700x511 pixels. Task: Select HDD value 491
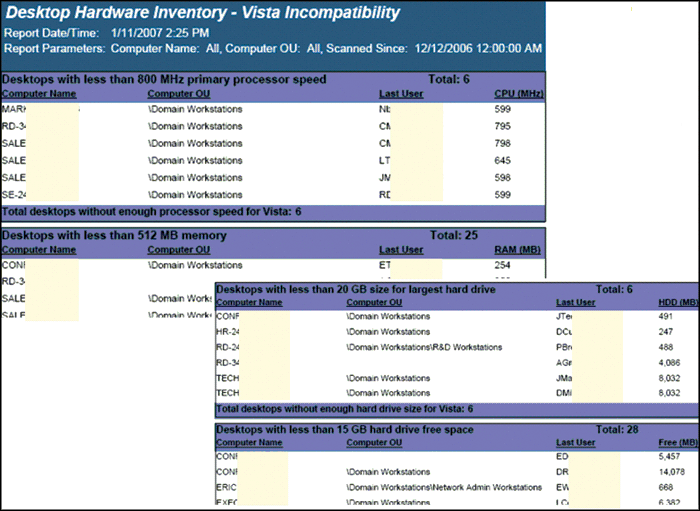[x=666, y=316]
